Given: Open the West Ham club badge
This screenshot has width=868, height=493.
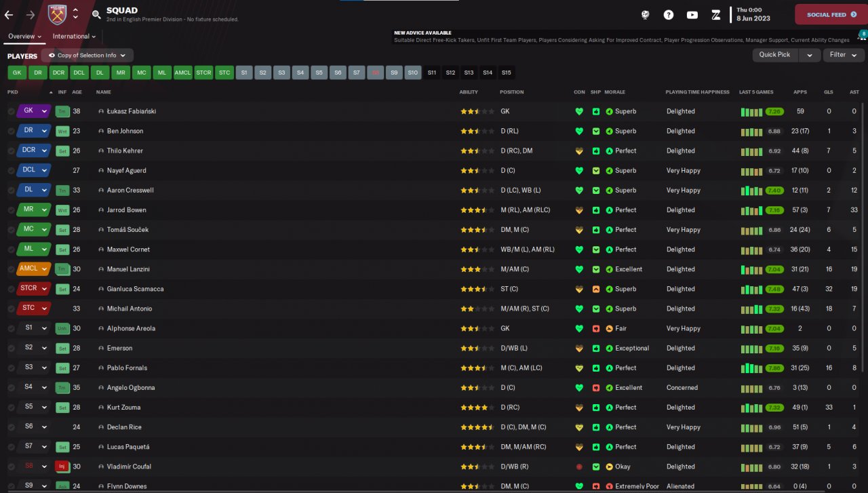Looking at the screenshot, I should (58, 14).
